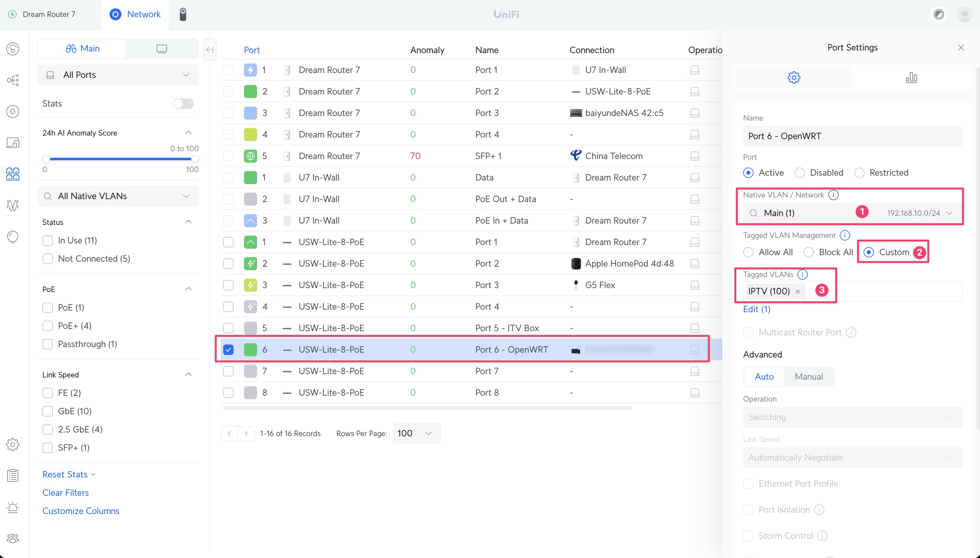This screenshot has width=980, height=558.
Task: Click the Port Settings gear tab icon
Action: click(794, 78)
